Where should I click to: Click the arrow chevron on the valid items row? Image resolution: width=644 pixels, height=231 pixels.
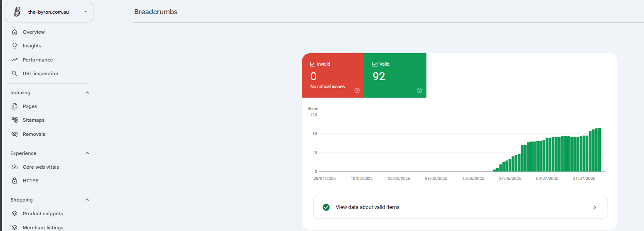point(595,207)
